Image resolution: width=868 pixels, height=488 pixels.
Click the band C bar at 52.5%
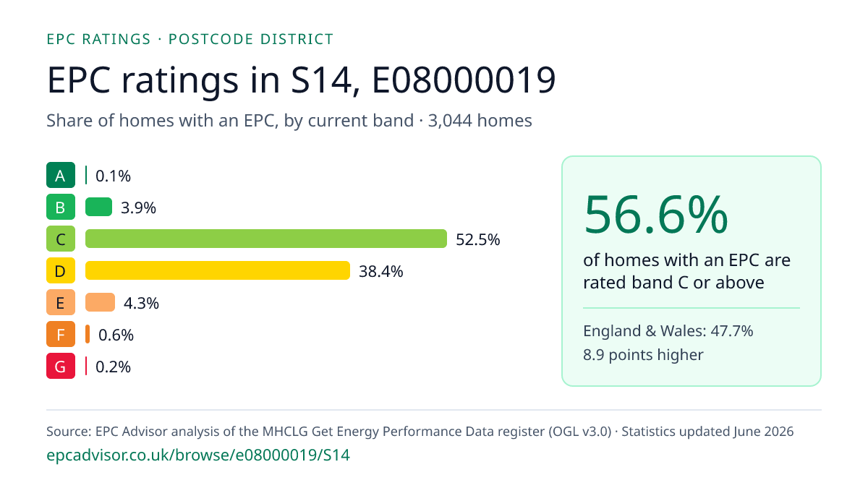tap(266, 239)
